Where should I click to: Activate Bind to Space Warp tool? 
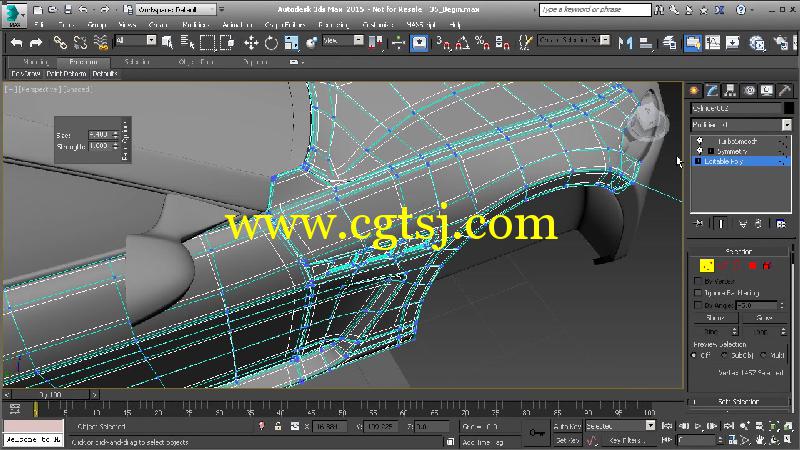pyautogui.click(x=101, y=43)
